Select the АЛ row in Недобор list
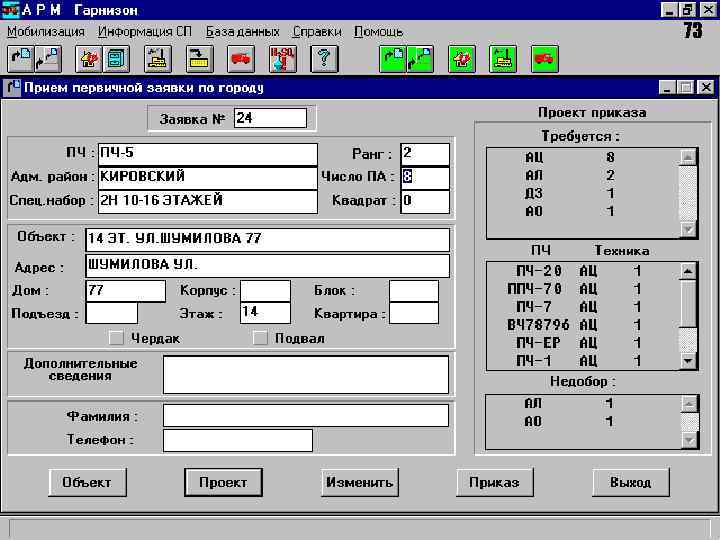This screenshot has height=540, width=720. pyautogui.click(x=582, y=404)
